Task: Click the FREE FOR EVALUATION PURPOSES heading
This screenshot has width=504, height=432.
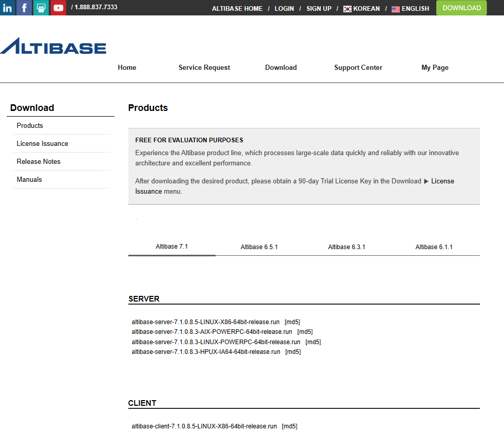Action: click(x=189, y=140)
